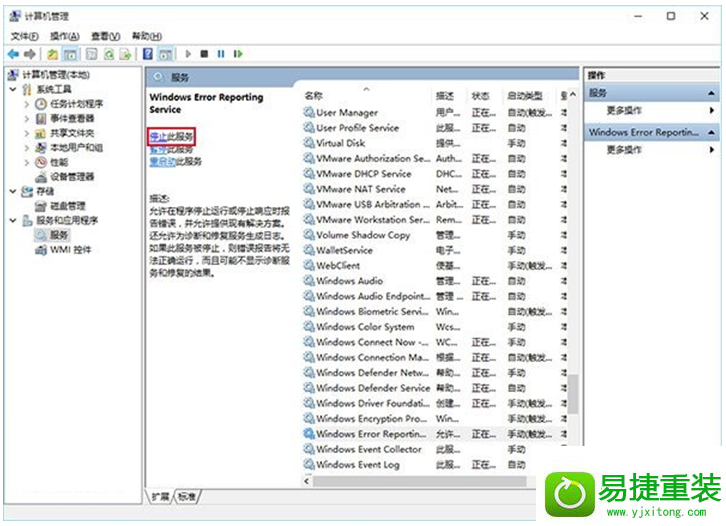Viewport: 726px width, 526px height.
Task: Click the Restart service toolbar icon
Action: 238,54
